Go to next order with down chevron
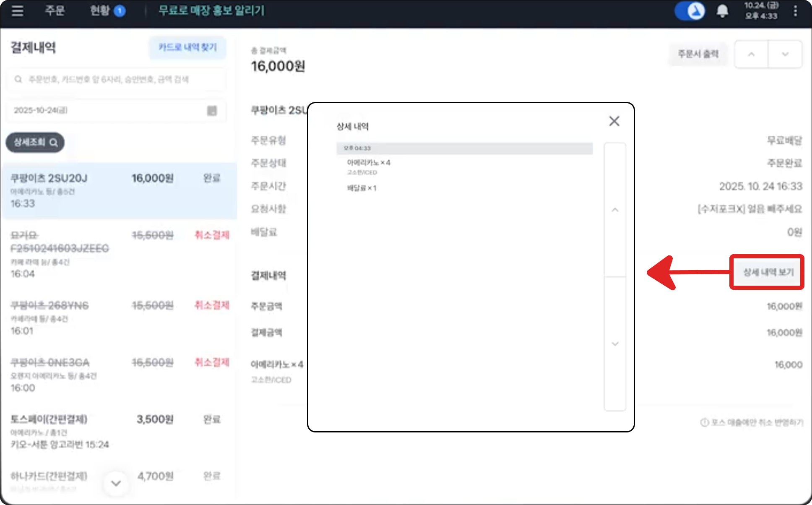 click(x=785, y=54)
